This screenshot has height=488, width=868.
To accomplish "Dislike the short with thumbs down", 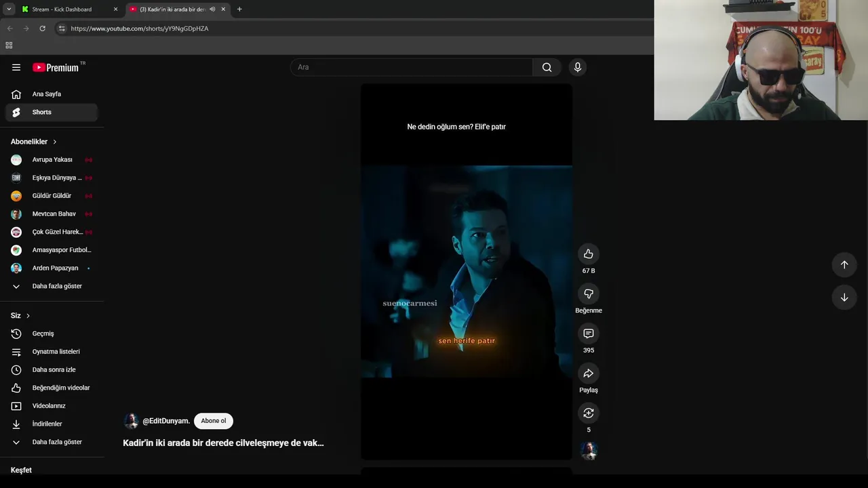I will coord(588,293).
